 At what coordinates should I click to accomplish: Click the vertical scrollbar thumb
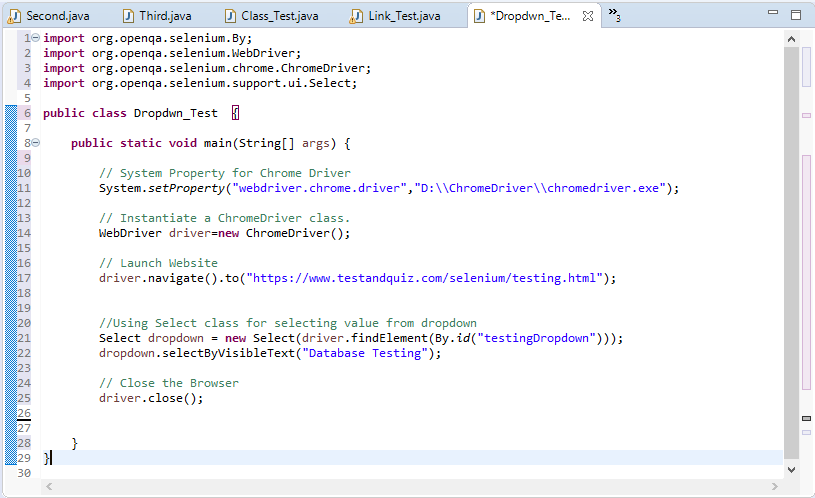coord(791,250)
